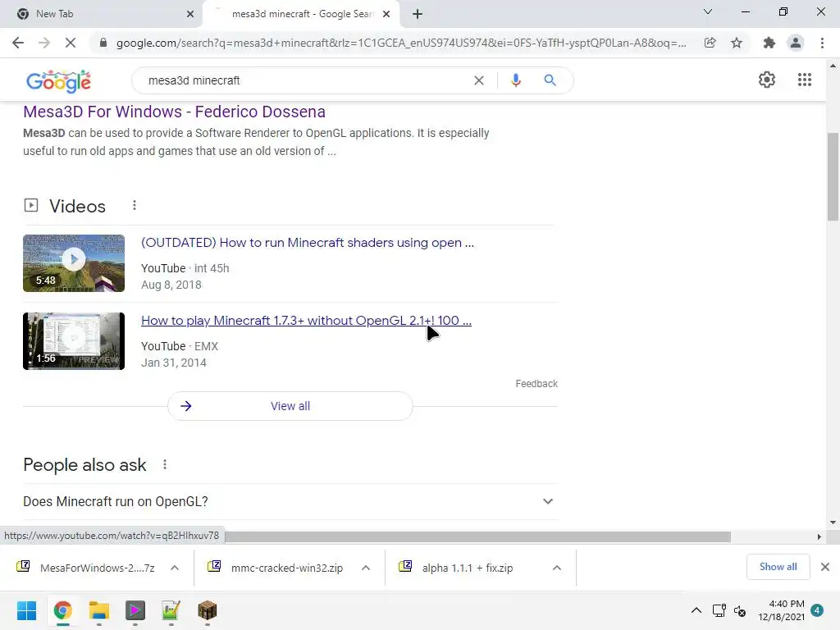Screen dimensions: 840x630
Task: Click the vertical page scrollbar thumb
Action: point(833,177)
